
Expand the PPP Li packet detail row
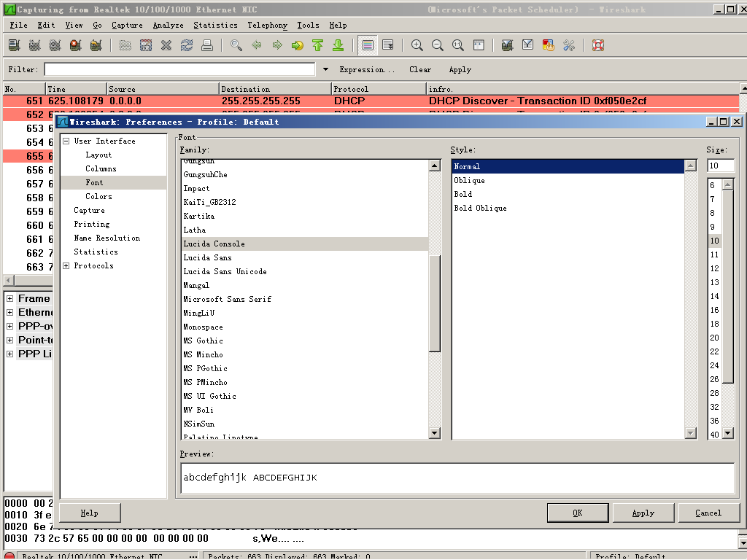(x=9, y=354)
